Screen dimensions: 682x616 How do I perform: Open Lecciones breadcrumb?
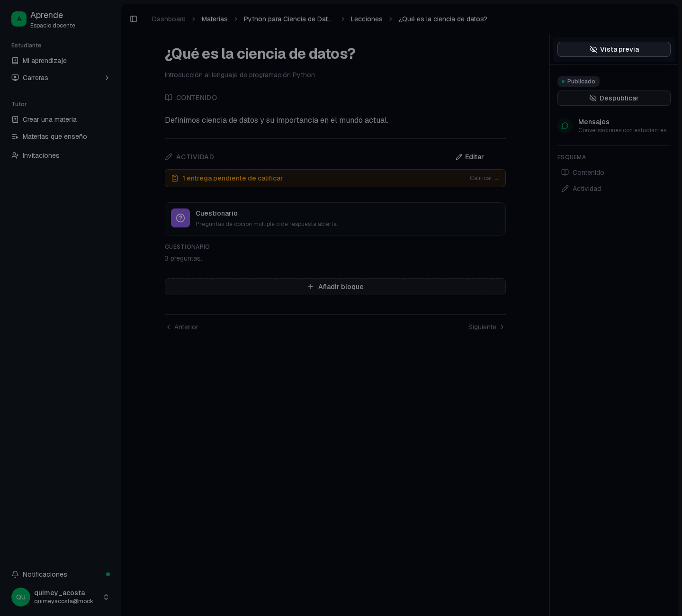click(367, 19)
